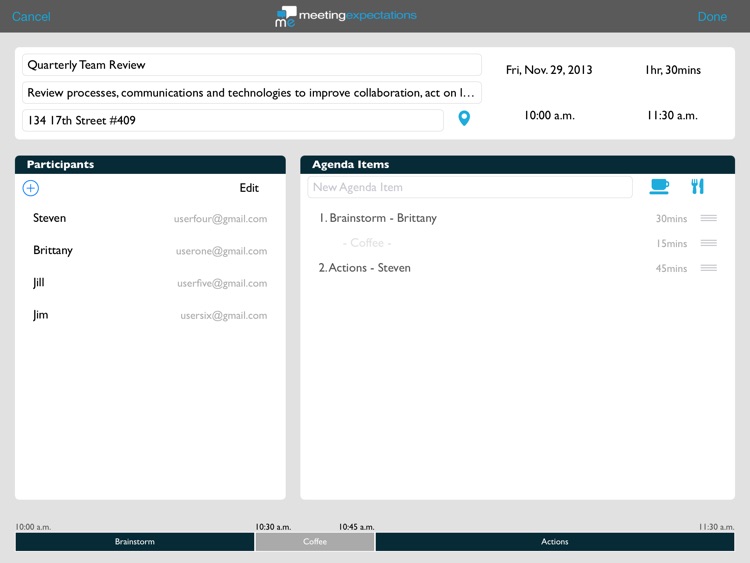The image size is (750, 563).
Task: Click the 45mins duration of Actions
Action: tap(671, 268)
